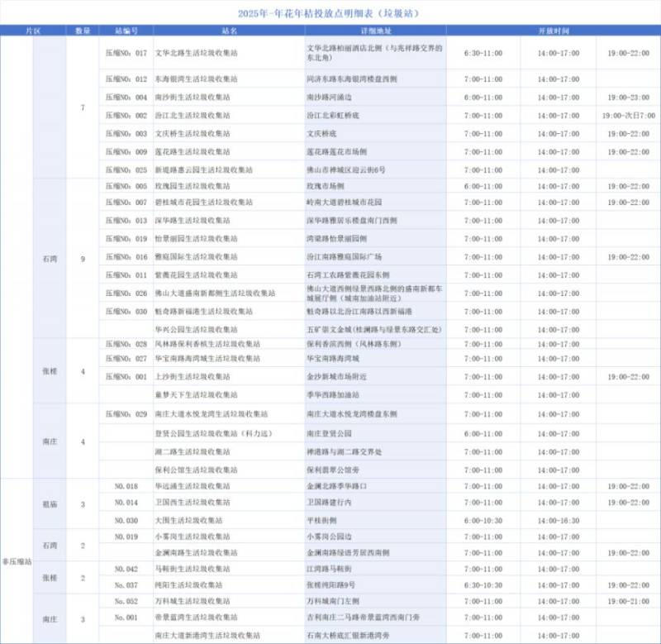This screenshot has height=644, width=661.
Task: Click the 张槎纯阳路9号 address
Action: (331, 585)
